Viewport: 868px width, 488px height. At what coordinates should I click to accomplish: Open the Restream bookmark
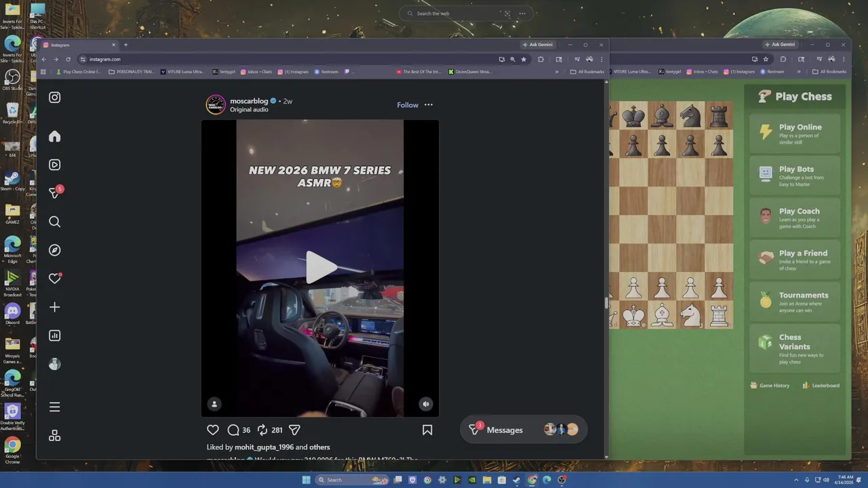pos(325,71)
